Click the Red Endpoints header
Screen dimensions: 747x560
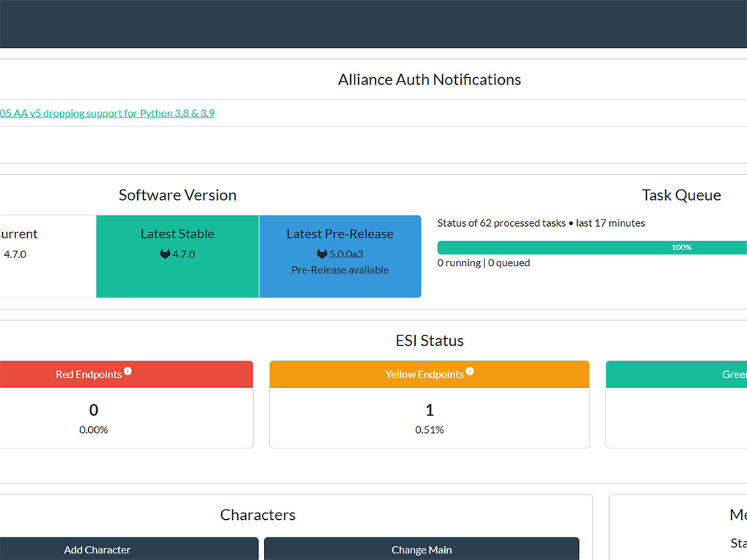126,374
